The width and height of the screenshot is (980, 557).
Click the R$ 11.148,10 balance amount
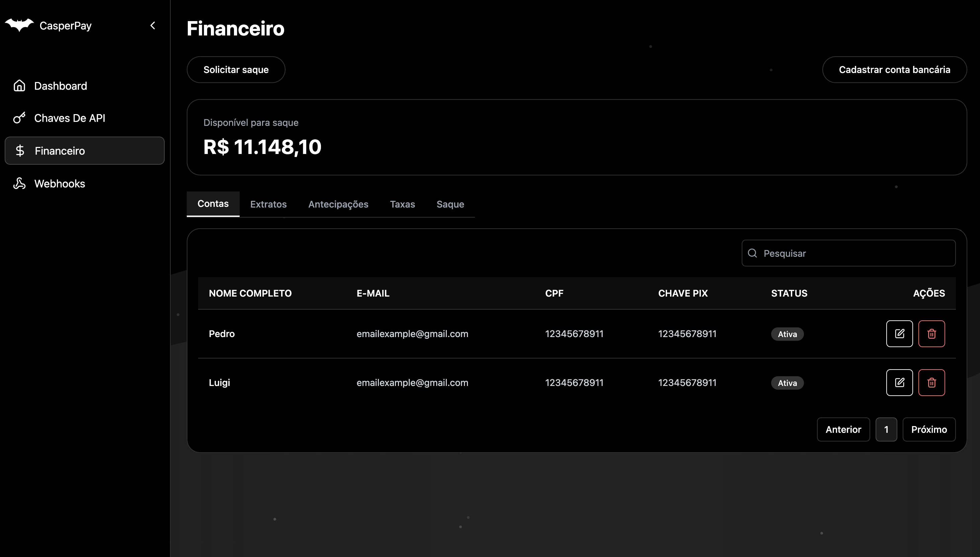pos(262,147)
